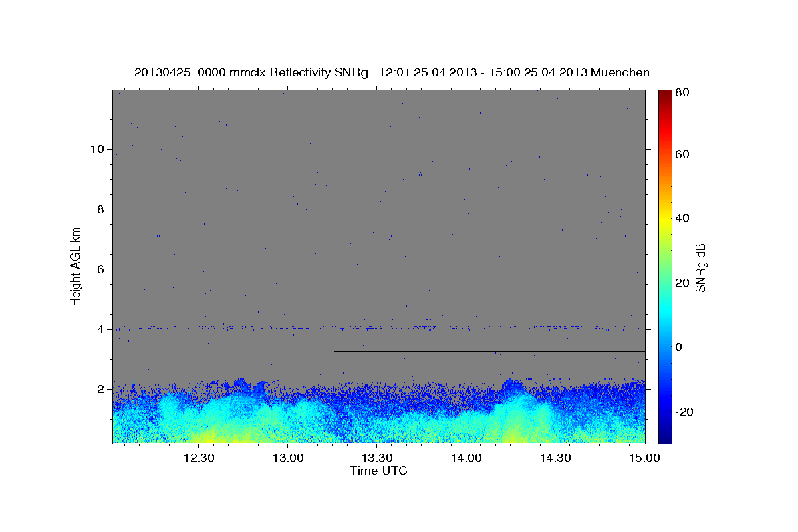Click the 15:00 time tick label

[644, 458]
